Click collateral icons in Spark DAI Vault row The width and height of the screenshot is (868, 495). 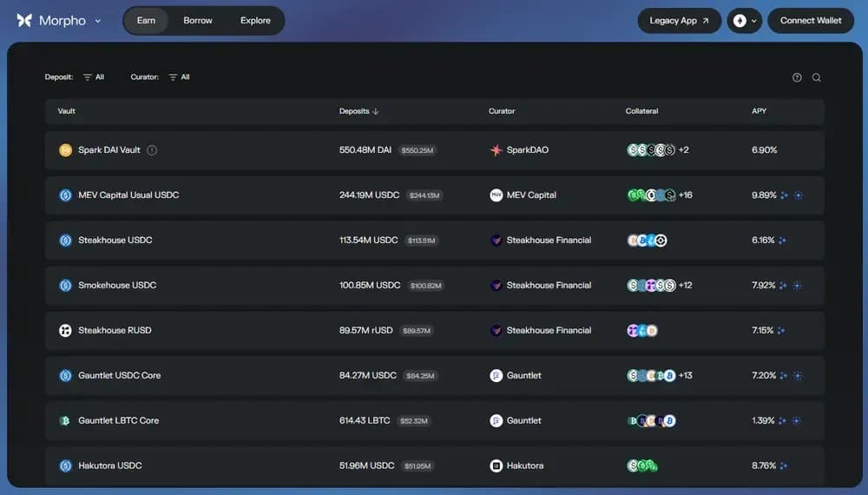coord(651,150)
